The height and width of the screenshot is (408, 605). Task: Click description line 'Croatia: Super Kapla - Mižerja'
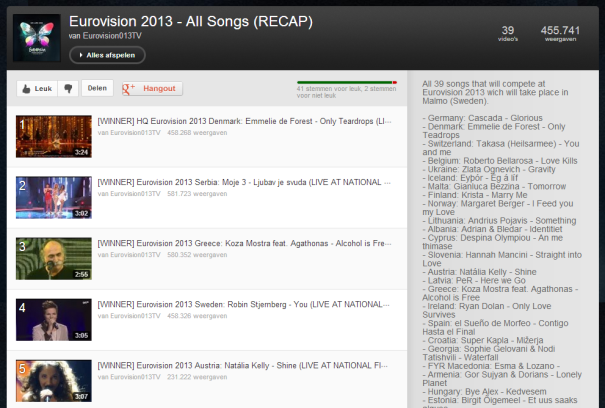click(483, 340)
